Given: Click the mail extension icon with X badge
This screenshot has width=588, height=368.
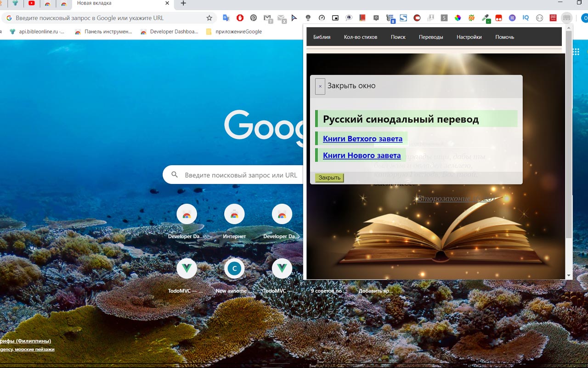Looking at the screenshot, I should [282, 18].
